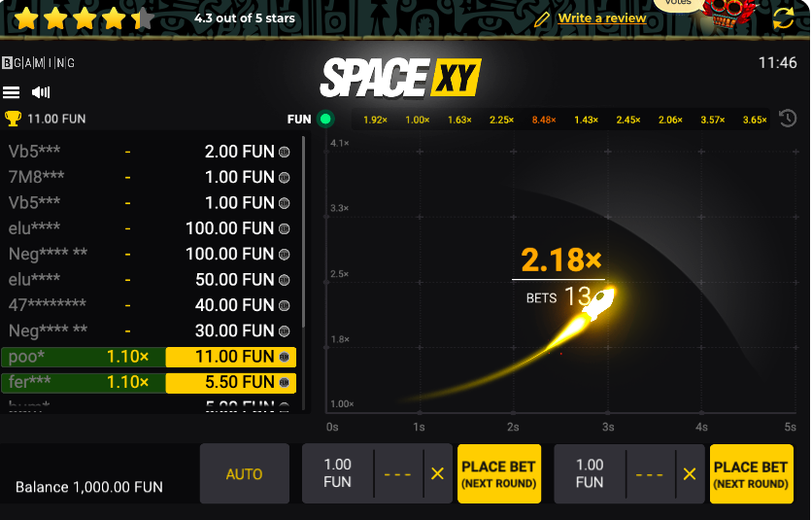
Task: Click the first star rating
Action: [x=26, y=19]
